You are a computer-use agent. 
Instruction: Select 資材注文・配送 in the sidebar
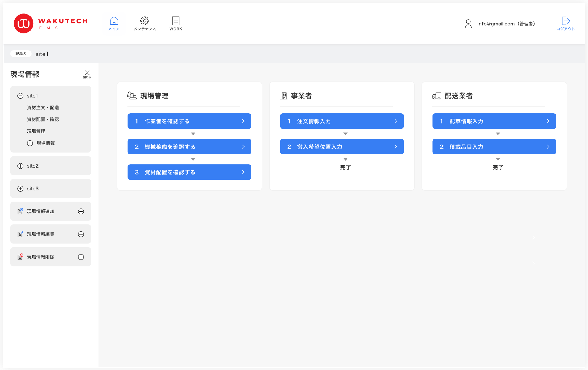point(43,108)
